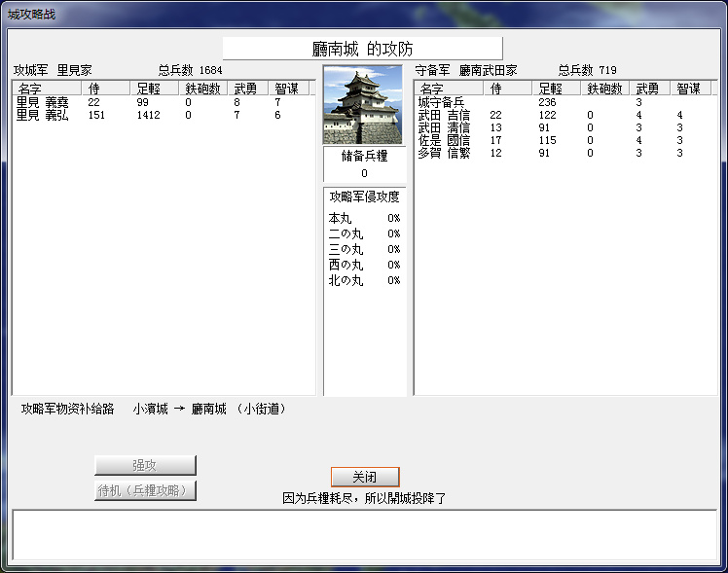Viewport: 728px width, 573px height.
Task: Select the 多賀 信繁 row
Action: (x=564, y=153)
